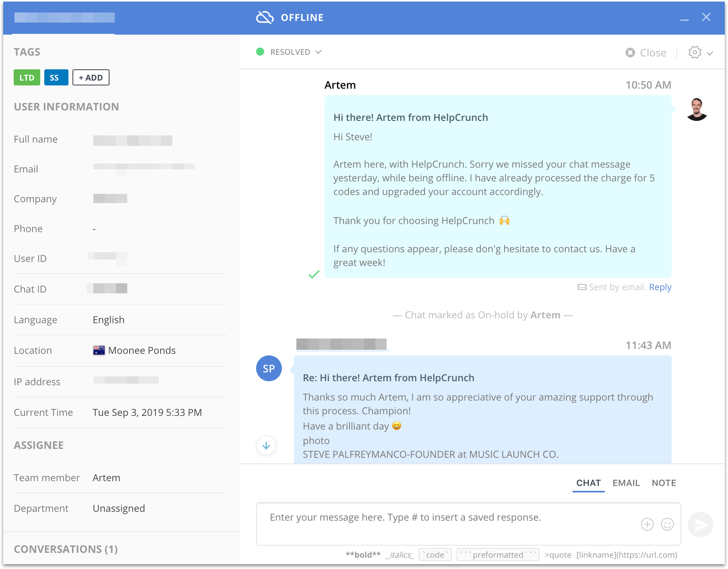Click the 10:50 AM message timestamp

(648, 85)
